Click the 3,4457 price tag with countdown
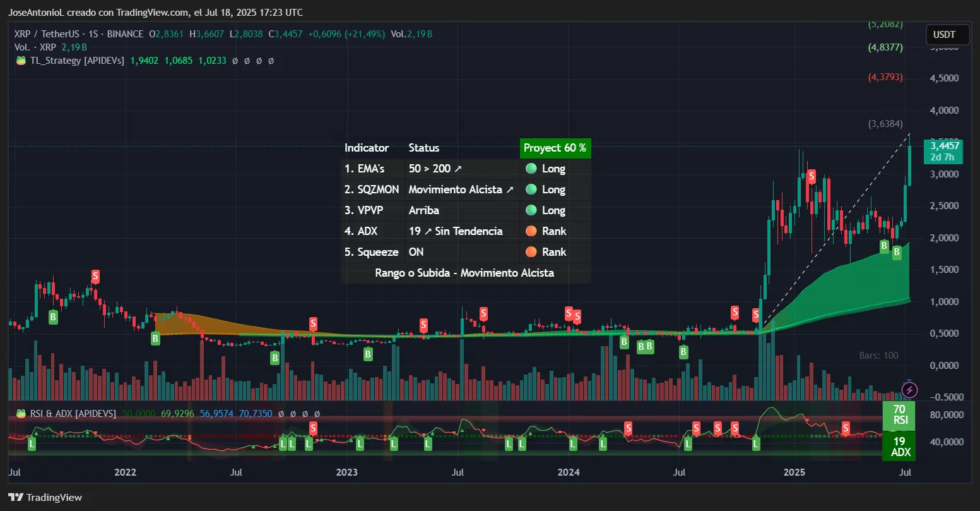The image size is (980, 511). point(943,152)
